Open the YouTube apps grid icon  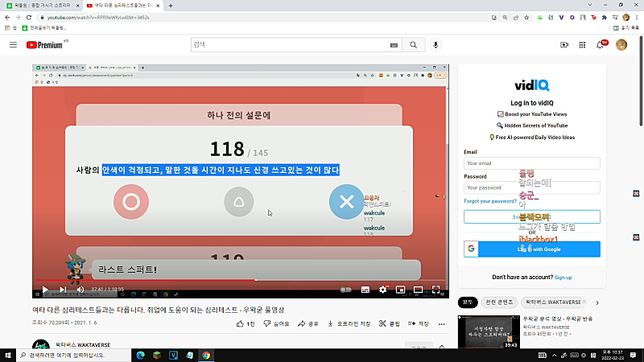point(582,45)
